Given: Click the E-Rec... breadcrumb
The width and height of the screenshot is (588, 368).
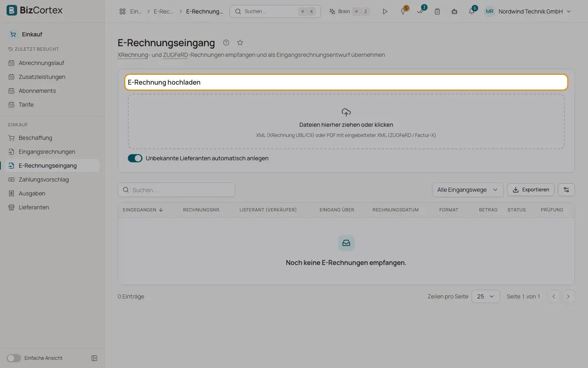Looking at the screenshot, I should click(x=163, y=11).
